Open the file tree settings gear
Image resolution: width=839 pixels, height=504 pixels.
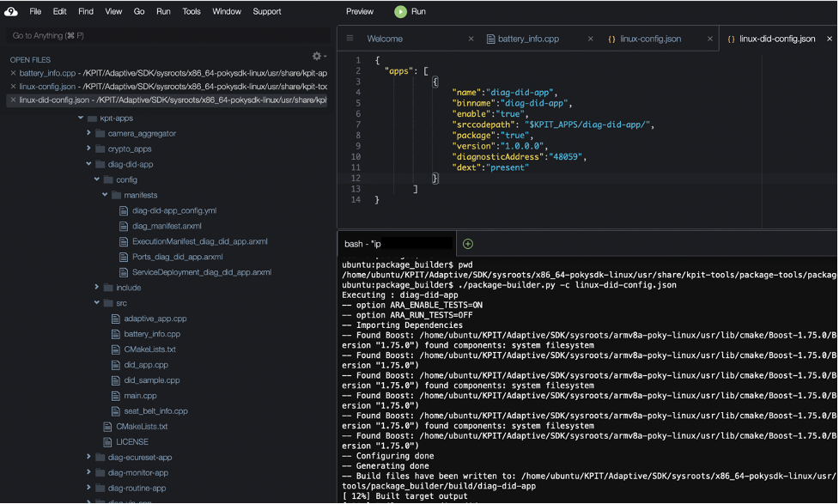(317, 56)
